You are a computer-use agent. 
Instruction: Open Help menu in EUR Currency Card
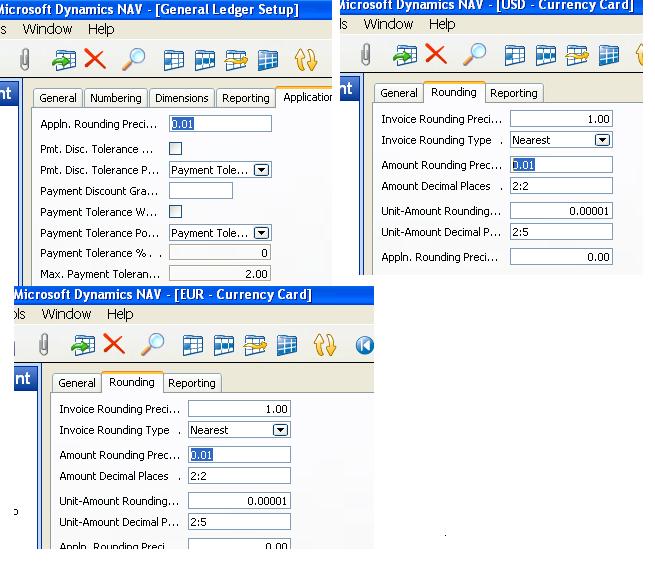(x=120, y=314)
